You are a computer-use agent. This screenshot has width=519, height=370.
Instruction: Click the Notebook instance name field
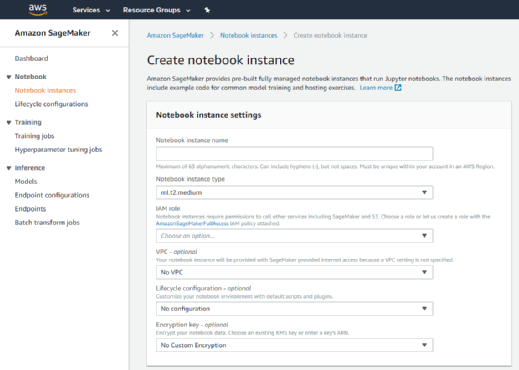pyautogui.click(x=294, y=154)
